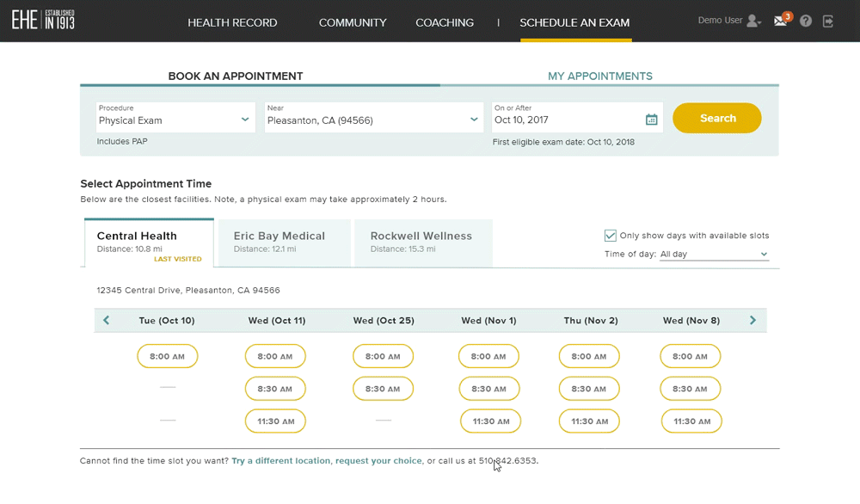The image size is (860, 504).
Task: Click the Wed (Oct 11) column header
Action: pyautogui.click(x=276, y=321)
